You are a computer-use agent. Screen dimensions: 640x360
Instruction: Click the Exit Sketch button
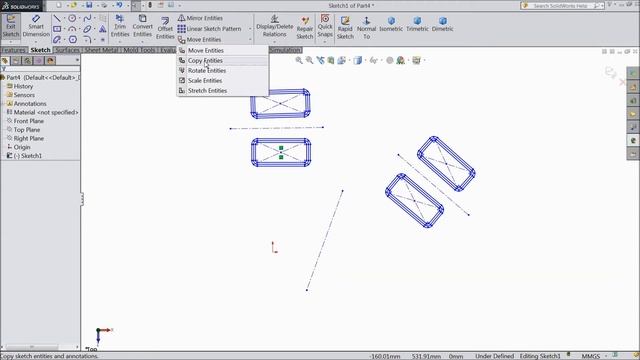pos(11,26)
